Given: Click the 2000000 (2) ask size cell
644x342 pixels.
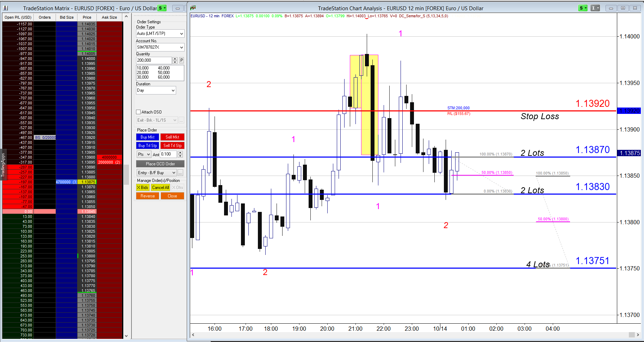Looking at the screenshot, I should pyautogui.click(x=109, y=162).
